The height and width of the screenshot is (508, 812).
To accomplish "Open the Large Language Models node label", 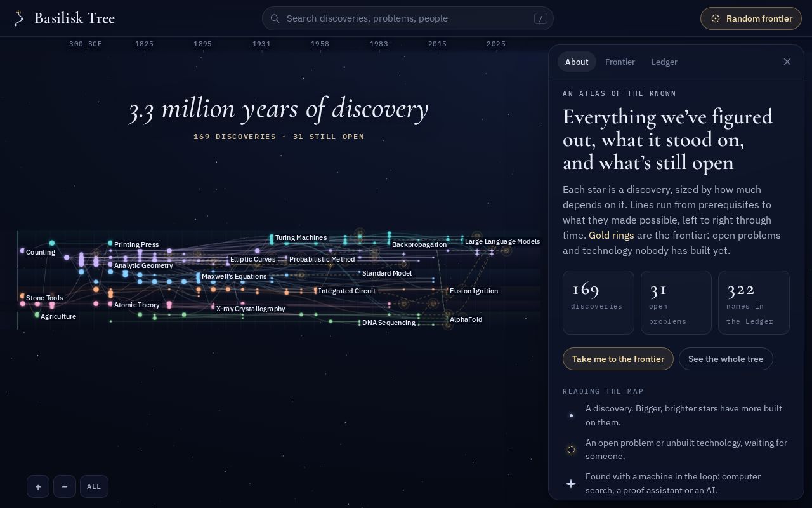I will tap(502, 241).
